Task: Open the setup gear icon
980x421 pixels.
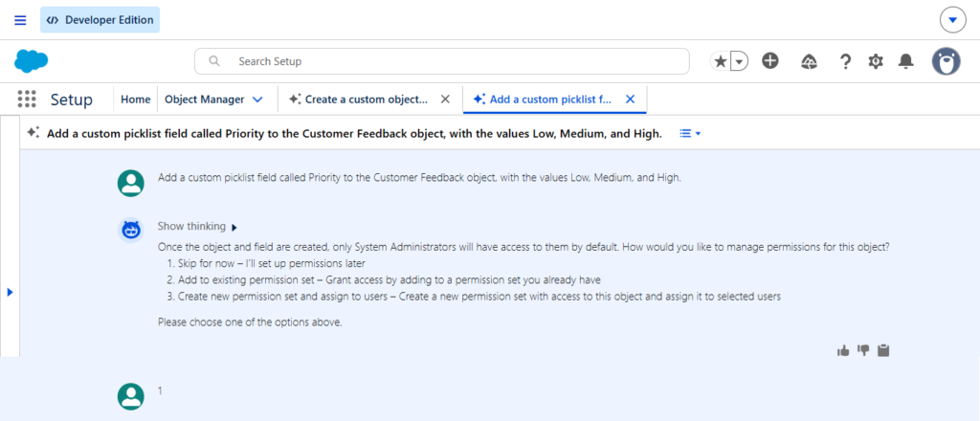Action: (x=876, y=61)
